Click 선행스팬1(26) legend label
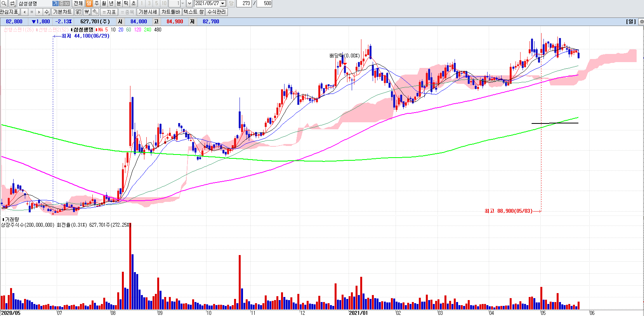Screen dimensions: 644x316 click(19, 30)
